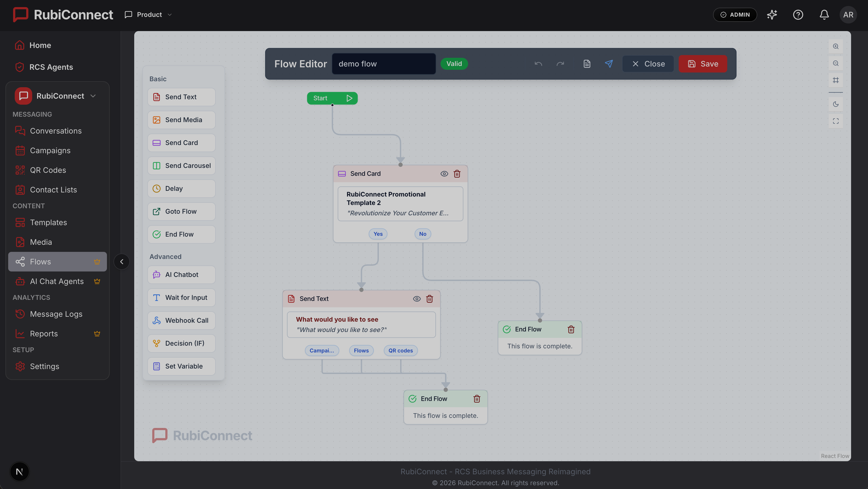The height and width of the screenshot is (489, 868).
Task: Open Settings in sidebar
Action: (x=57, y=366)
